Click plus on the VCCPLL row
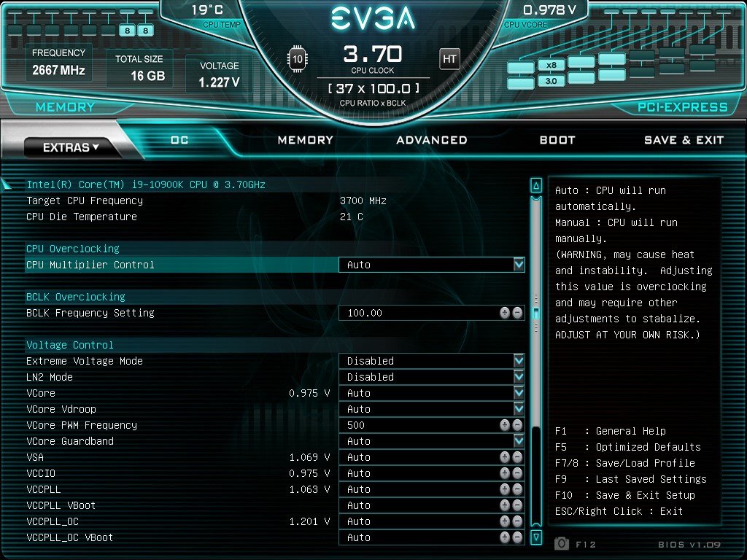The height and width of the screenshot is (560, 747). [x=505, y=489]
